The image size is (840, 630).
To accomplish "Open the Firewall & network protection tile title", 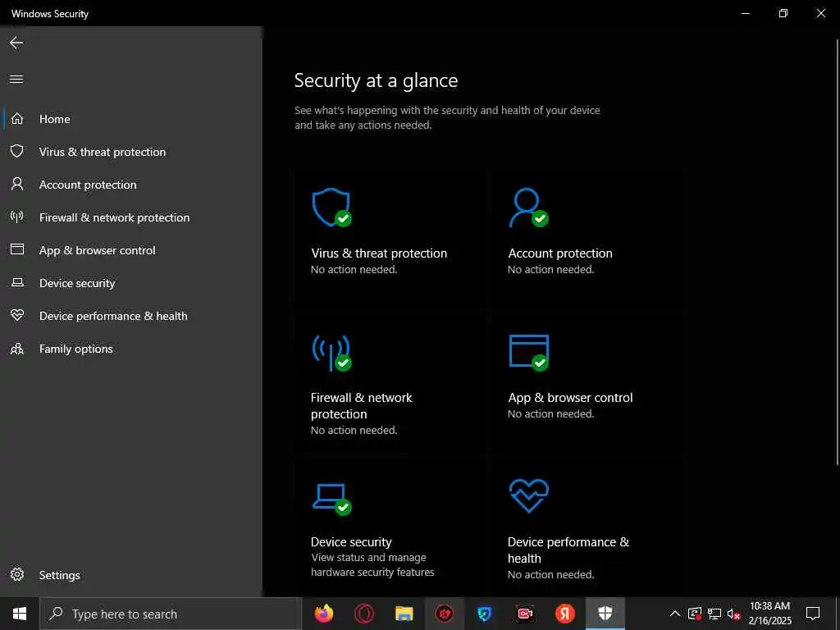I will click(362, 405).
